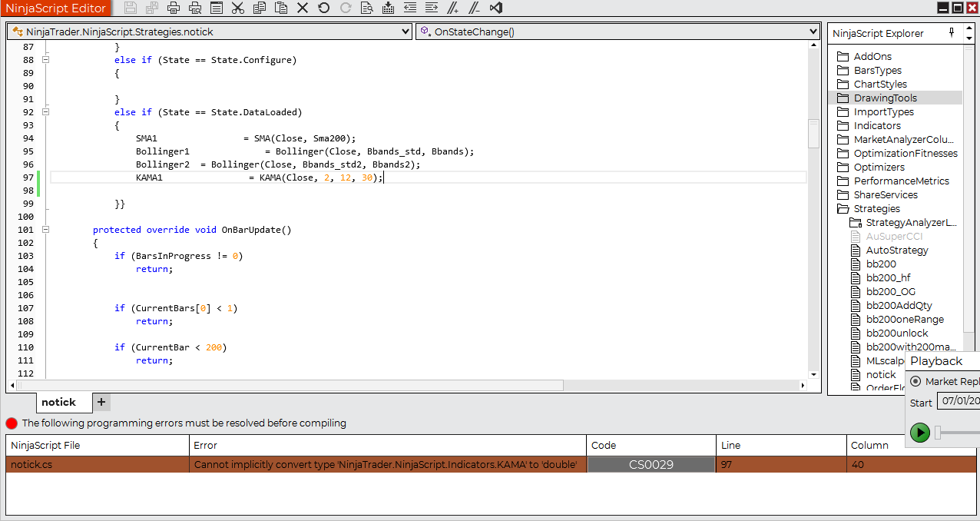Collapse the State.DataLoaded code block
The height and width of the screenshot is (521, 980).
pos(46,112)
